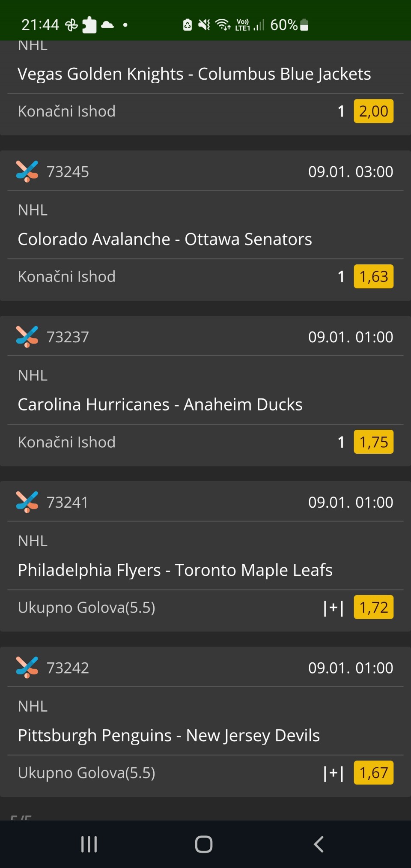Tap the 1,72 odds for Flyers total goals
Image resolution: width=411 pixels, height=868 pixels.
coord(373,608)
